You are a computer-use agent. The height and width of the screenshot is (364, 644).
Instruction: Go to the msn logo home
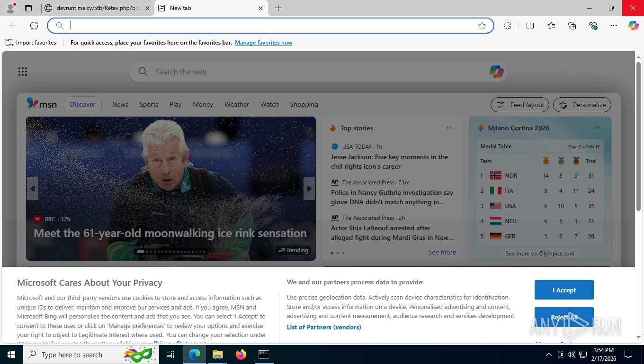(42, 104)
